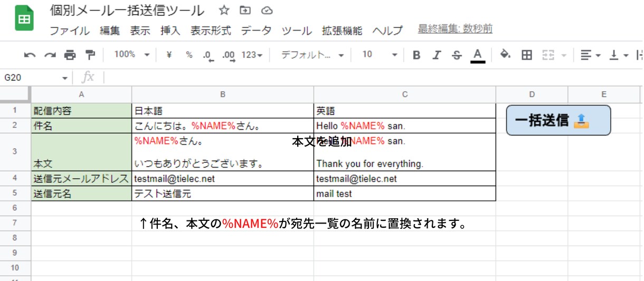This screenshot has width=644, height=281.
Task: Open the 挿入 menu
Action: pos(171,31)
